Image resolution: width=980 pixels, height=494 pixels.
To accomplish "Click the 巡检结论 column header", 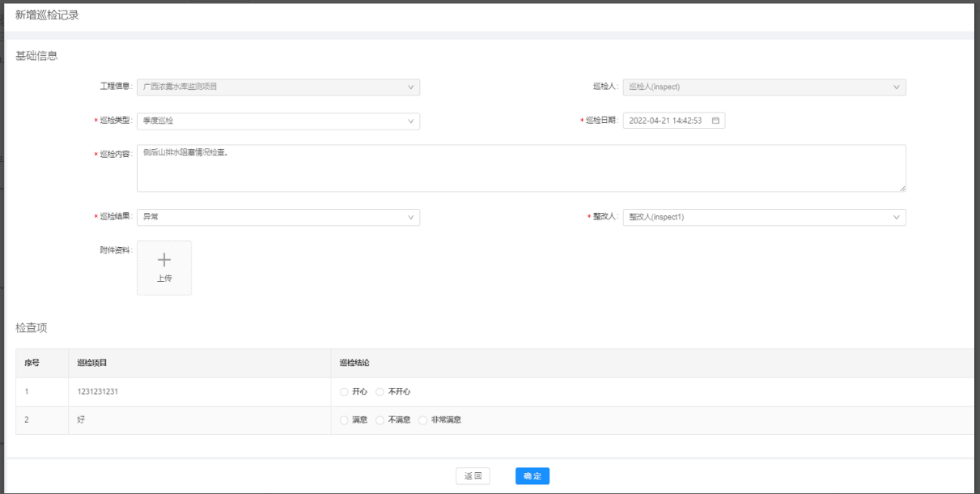I will click(354, 363).
